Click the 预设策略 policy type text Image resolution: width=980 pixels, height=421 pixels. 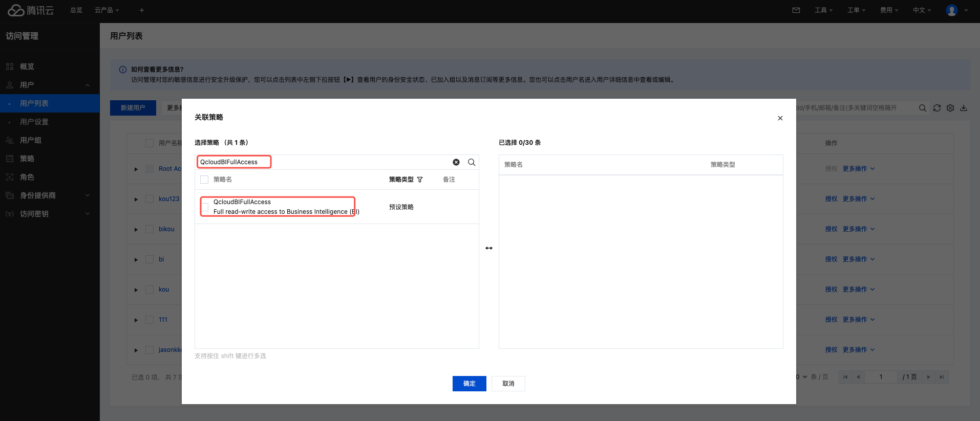401,207
